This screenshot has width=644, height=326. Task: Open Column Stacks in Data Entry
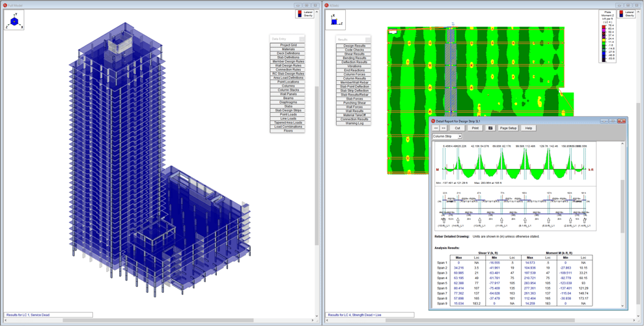pos(288,90)
